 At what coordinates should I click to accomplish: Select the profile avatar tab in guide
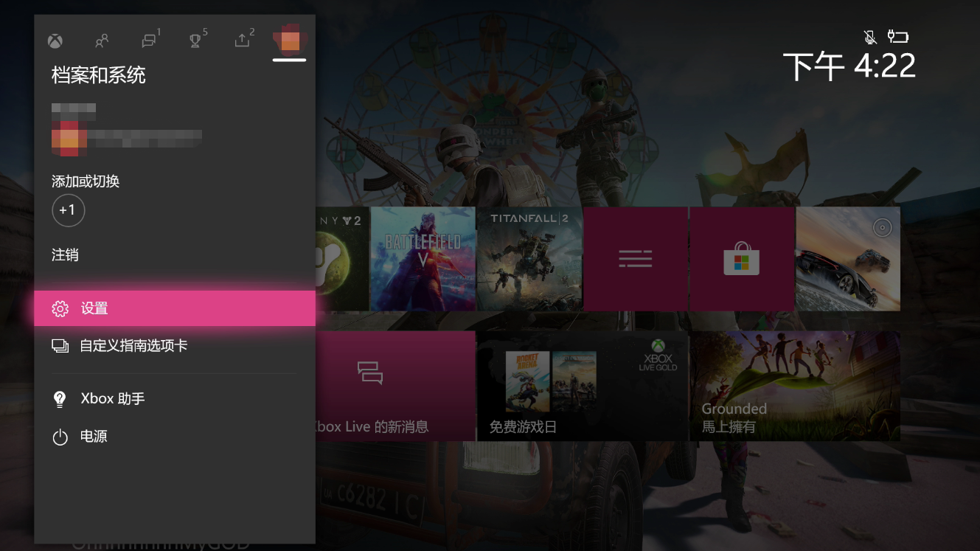click(290, 40)
